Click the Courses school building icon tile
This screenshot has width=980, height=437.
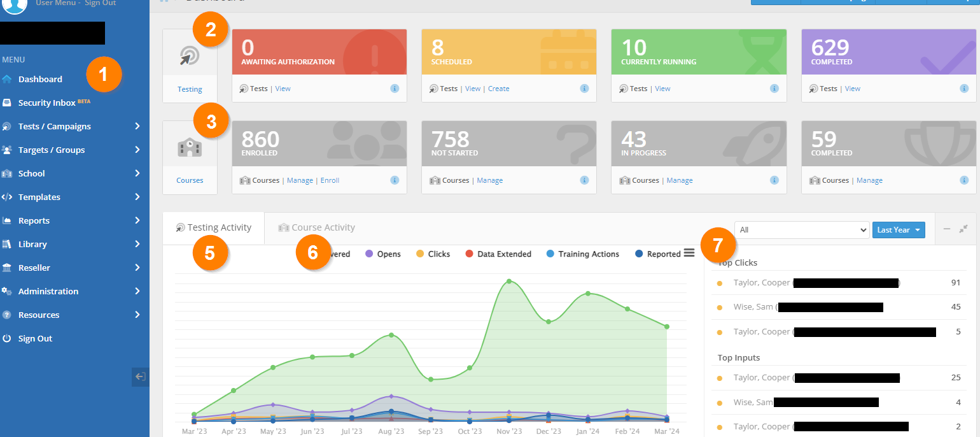(190, 148)
